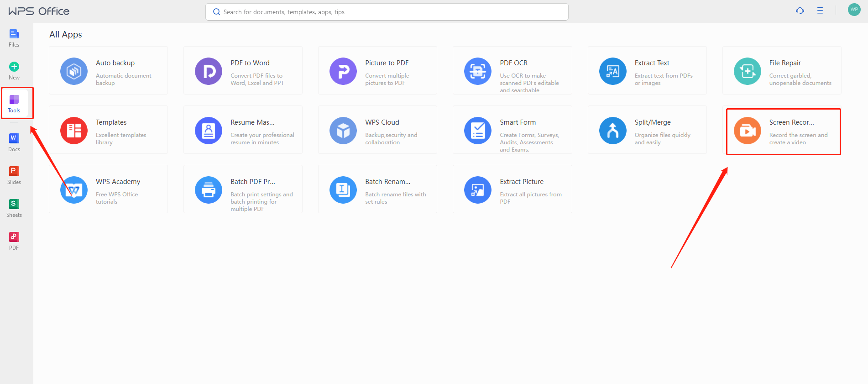The image size is (868, 384).
Task: Click the PDF to Word app icon
Action: click(209, 71)
